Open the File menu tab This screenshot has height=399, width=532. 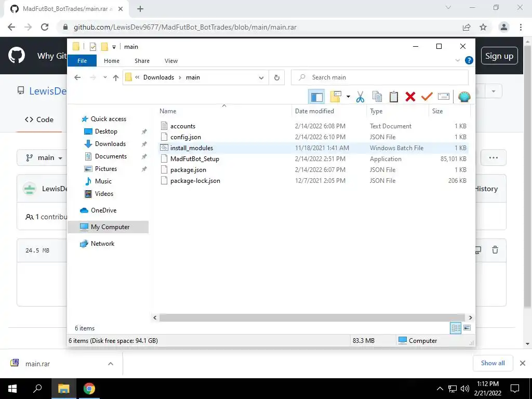point(82,61)
